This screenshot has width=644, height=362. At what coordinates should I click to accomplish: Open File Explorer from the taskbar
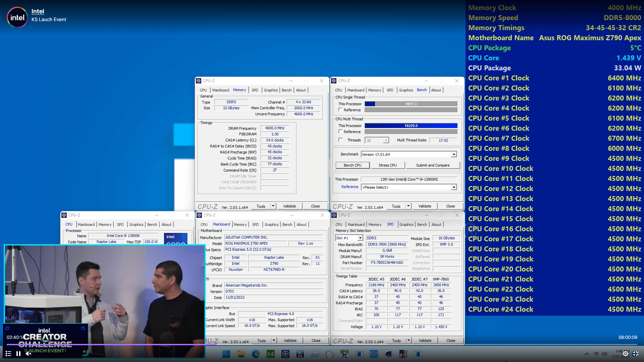[241, 354]
